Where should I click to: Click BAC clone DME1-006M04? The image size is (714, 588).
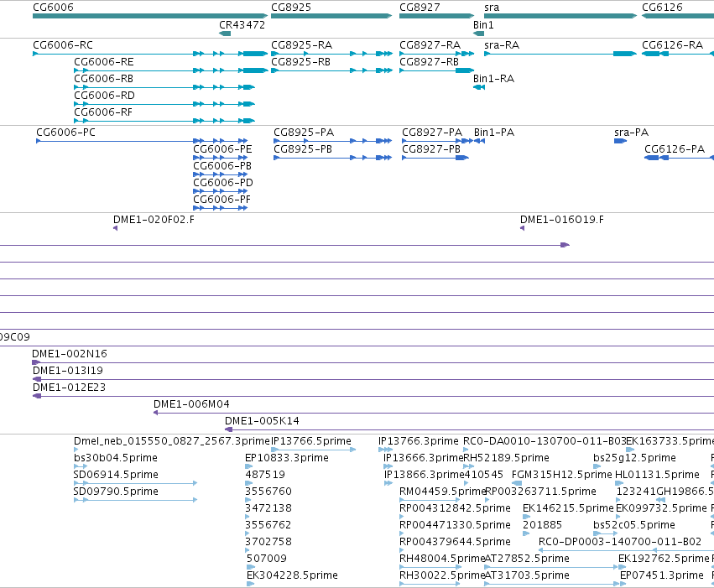pos(434,414)
